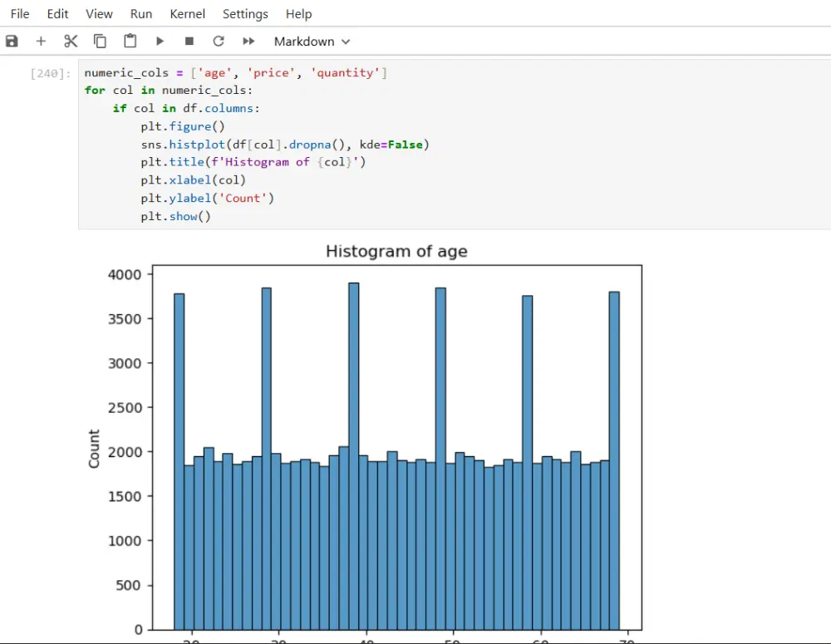Insert a new cell with the plus icon

pos(41,41)
